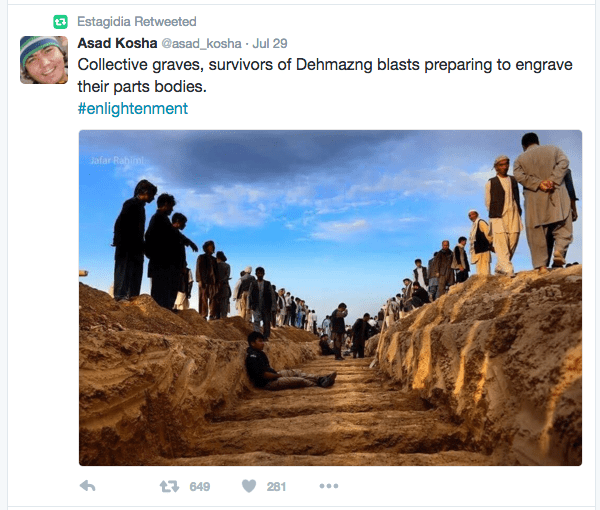Click the reply arrow icon
The image size is (600, 510).
[x=88, y=486]
